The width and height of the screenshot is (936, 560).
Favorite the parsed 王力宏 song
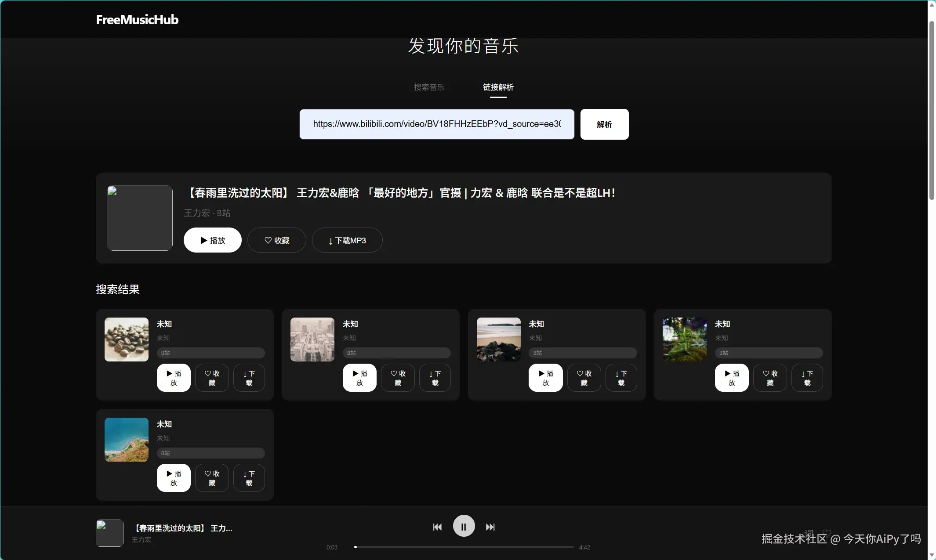point(276,240)
